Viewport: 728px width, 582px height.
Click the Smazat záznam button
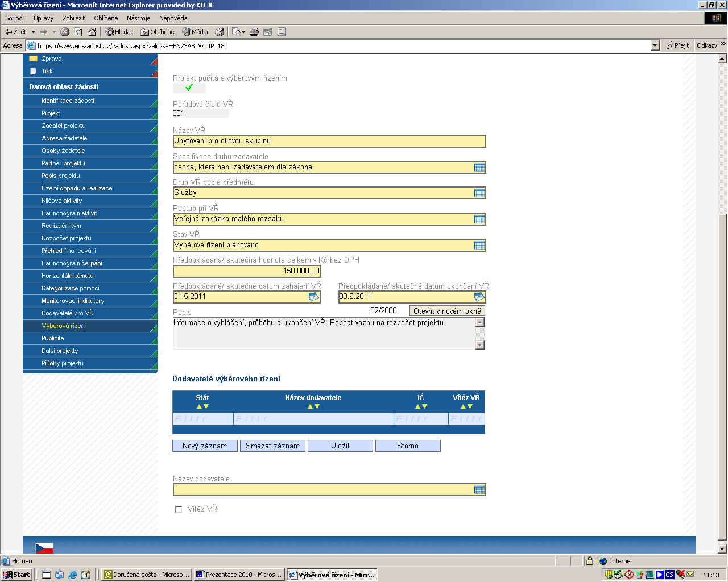(x=272, y=446)
